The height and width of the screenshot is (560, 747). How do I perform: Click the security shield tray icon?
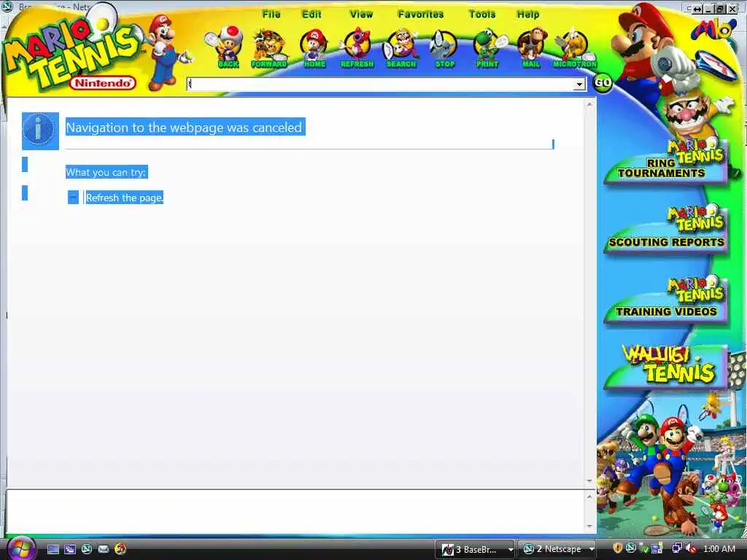[x=617, y=549]
